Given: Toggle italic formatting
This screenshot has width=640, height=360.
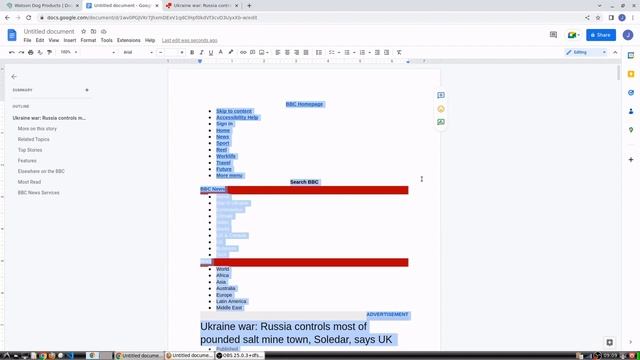Looking at the screenshot, I should click(x=201, y=52).
